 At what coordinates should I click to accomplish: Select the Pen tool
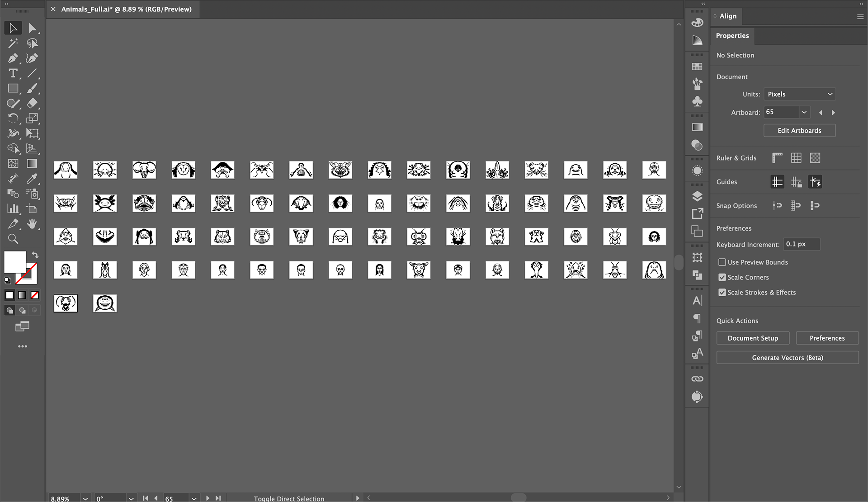(x=13, y=58)
